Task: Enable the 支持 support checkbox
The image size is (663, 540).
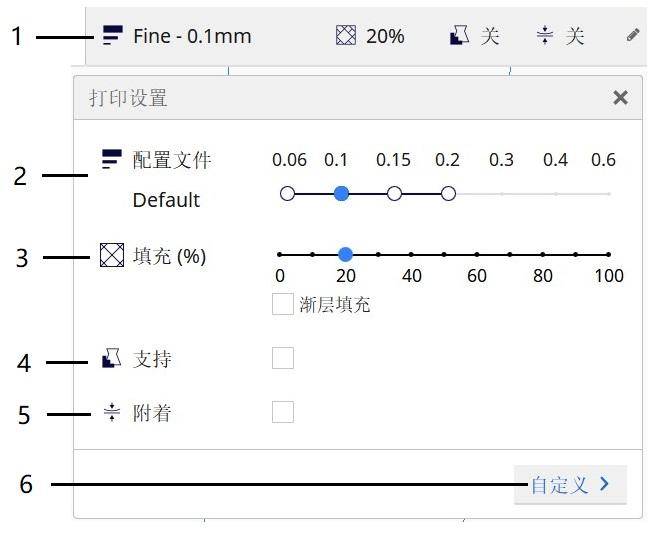Action: [x=283, y=358]
